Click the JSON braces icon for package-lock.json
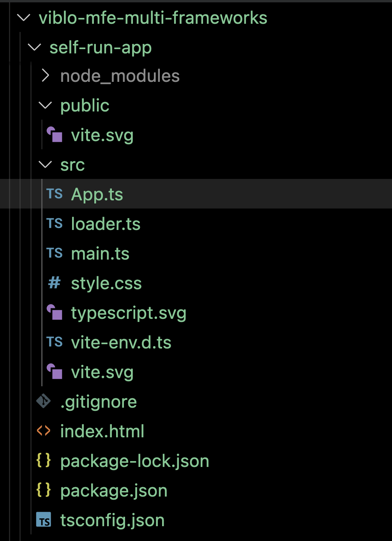This screenshot has width=392, height=541. click(x=44, y=461)
